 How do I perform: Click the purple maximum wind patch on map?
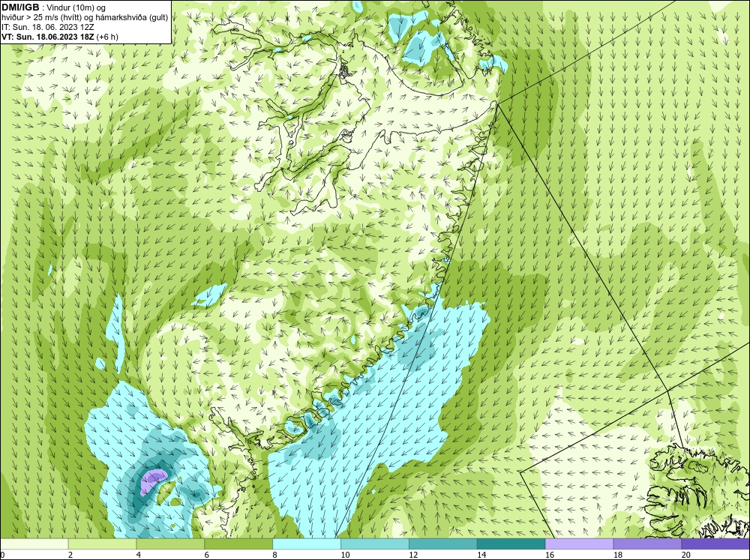click(154, 481)
